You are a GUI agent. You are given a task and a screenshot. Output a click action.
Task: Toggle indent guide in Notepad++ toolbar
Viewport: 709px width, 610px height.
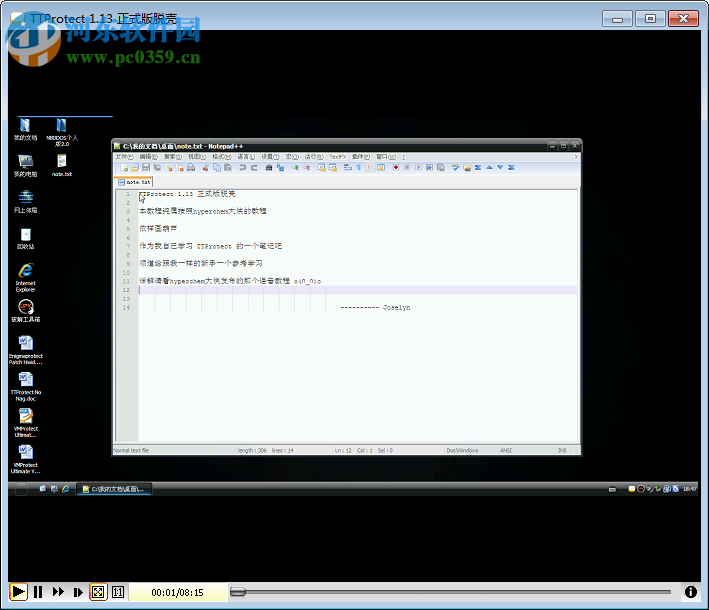click(x=370, y=168)
